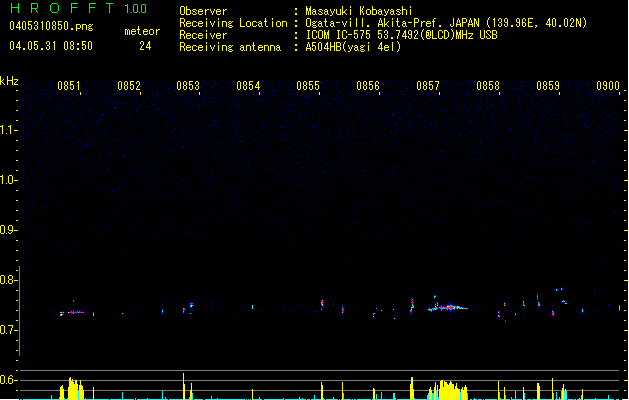This screenshot has width=629, height=400.
Task: Click the A504HB(yagi 4el) antenna text
Action: (353, 47)
